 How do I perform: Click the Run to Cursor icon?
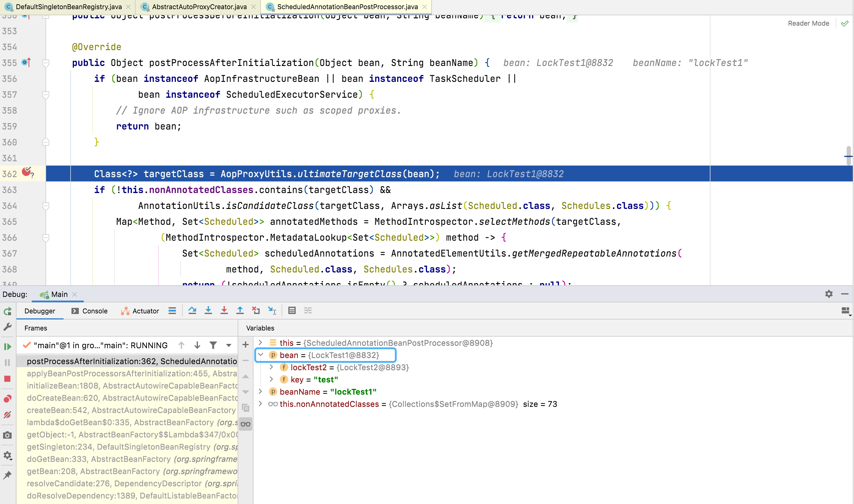(x=272, y=310)
